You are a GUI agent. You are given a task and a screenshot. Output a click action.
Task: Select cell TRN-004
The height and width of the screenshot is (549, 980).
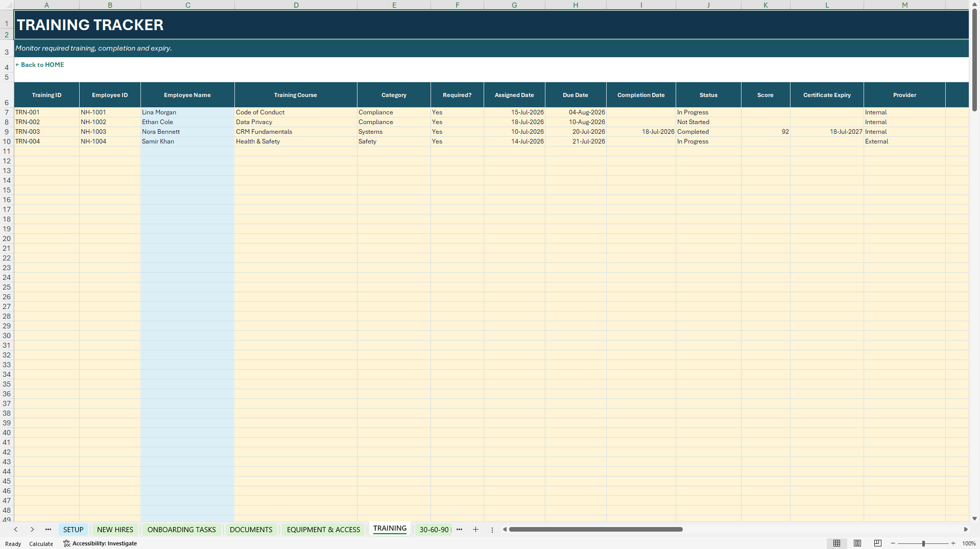46,141
